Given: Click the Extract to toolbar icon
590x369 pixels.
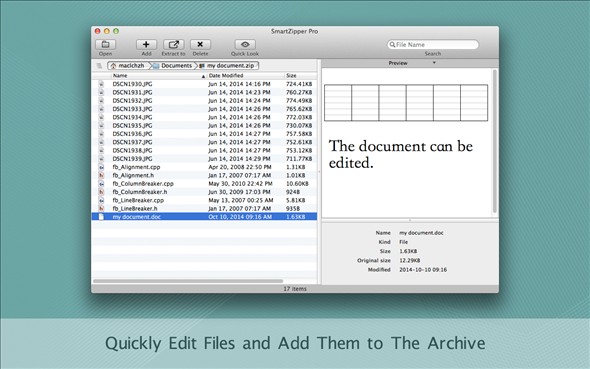Looking at the screenshot, I should 173,44.
